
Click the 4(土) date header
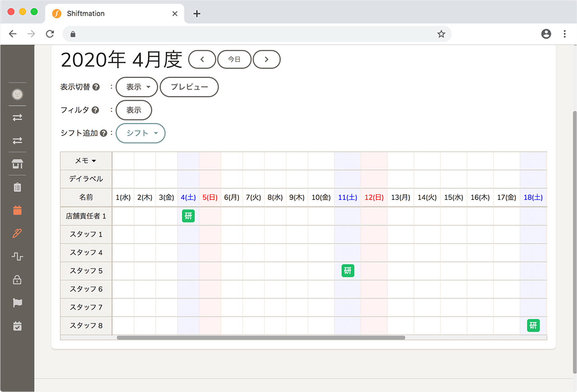click(x=188, y=197)
